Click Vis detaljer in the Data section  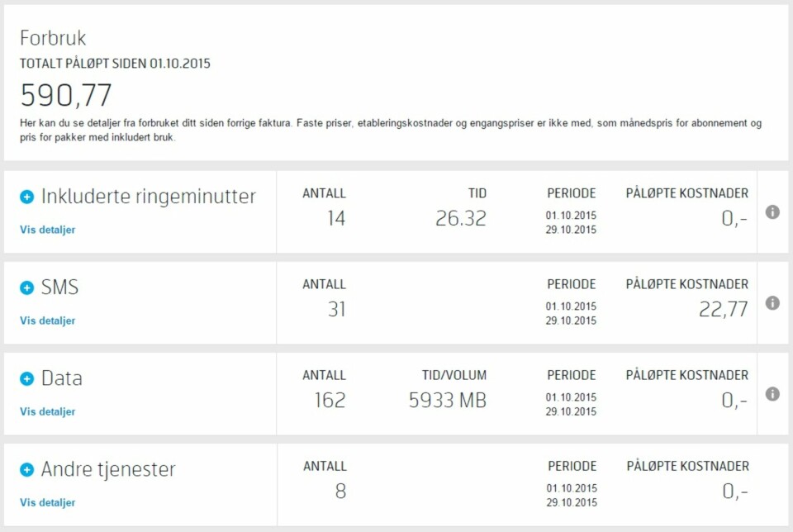[48, 411]
